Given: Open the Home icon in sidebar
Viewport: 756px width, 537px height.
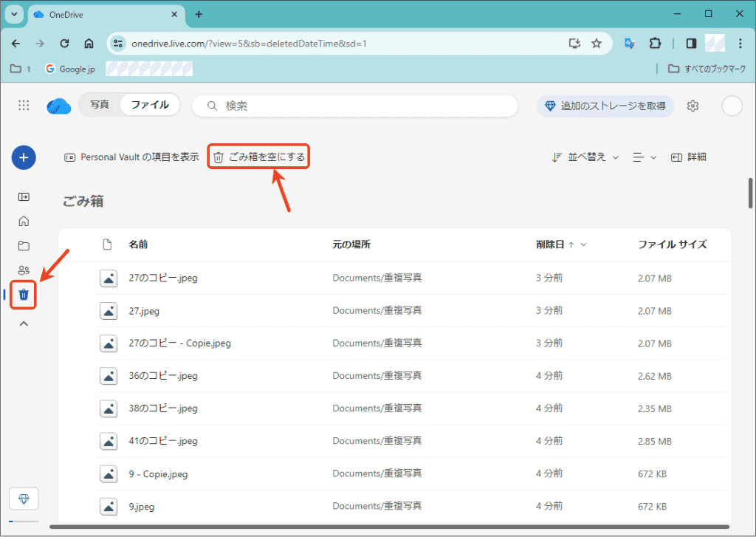Looking at the screenshot, I should coord(24,221).
